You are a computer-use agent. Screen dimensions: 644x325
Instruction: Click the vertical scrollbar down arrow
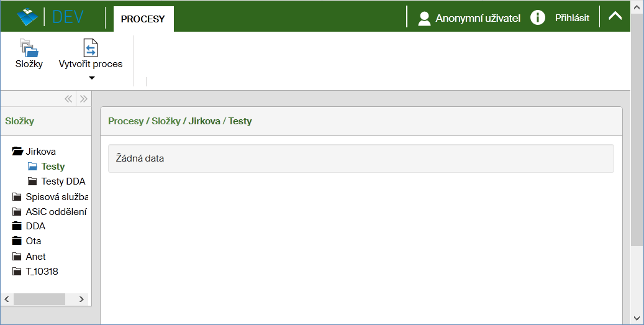pos(637,318)
